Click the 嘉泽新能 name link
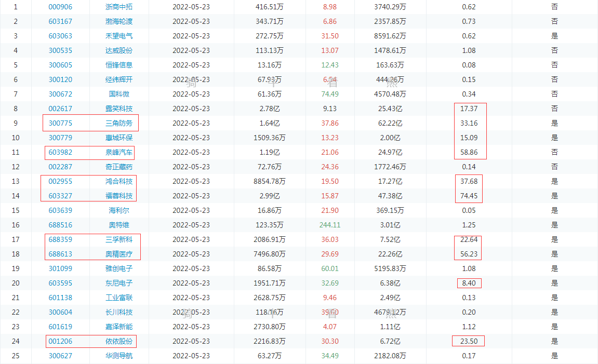The image size is (598, 364). [x=119, y=326]
